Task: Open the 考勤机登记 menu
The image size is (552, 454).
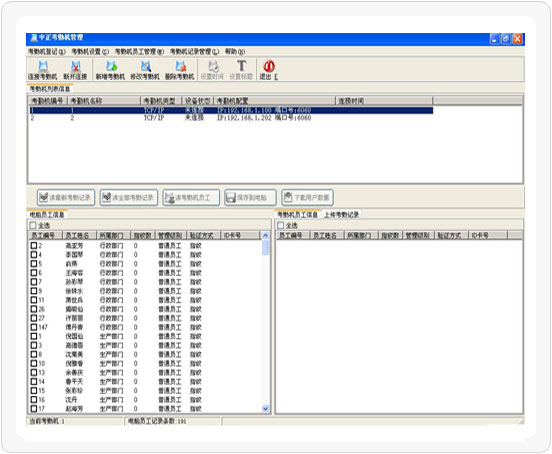Action: [x=46, y=52]
